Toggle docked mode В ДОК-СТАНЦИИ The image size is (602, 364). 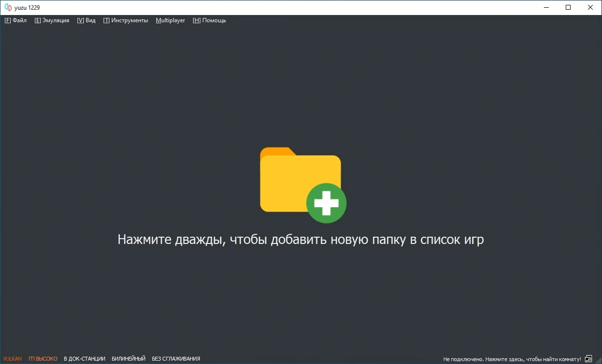click(85, 359)
